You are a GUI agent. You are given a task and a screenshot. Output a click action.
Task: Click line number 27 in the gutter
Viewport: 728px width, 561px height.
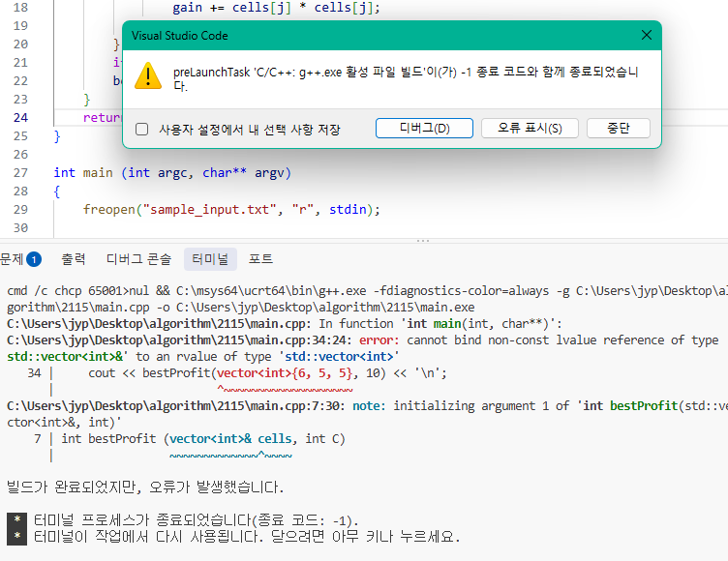tap(20, 172)
